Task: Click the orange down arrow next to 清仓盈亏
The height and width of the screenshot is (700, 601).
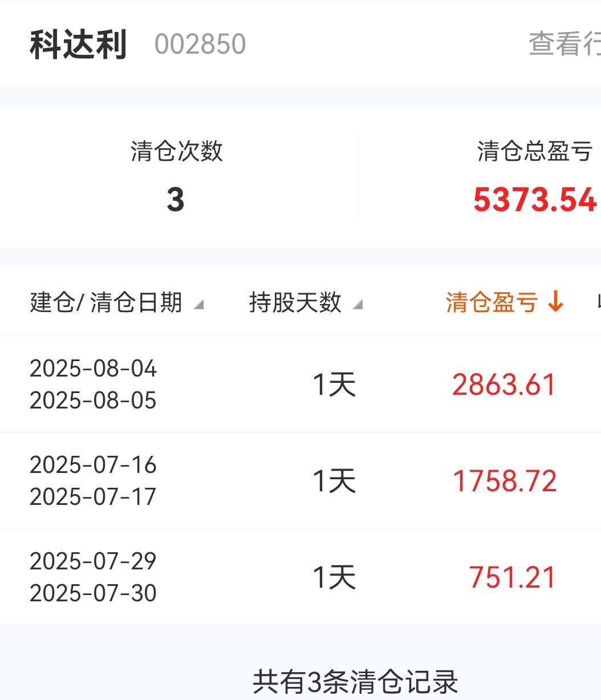Action: 555,302
